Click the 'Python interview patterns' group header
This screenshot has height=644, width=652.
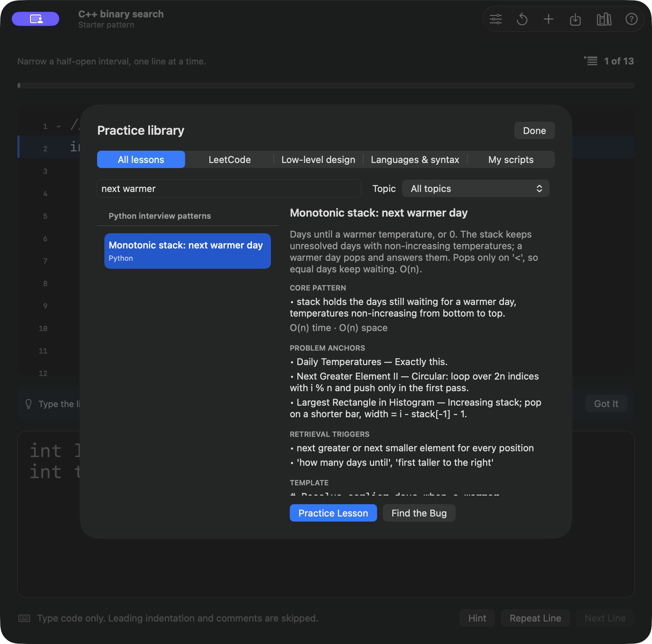[160, 216]
